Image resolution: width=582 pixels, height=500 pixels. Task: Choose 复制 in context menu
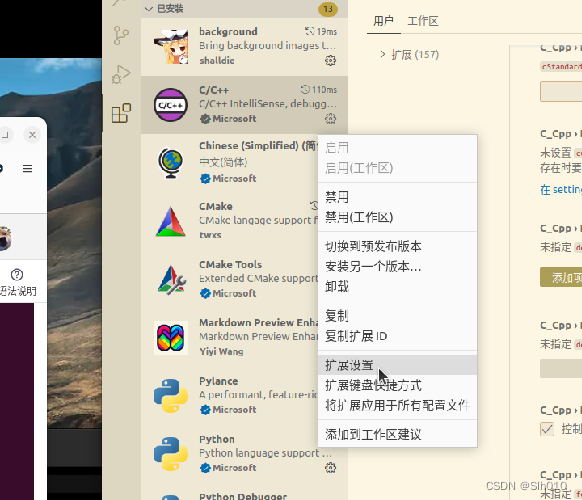click(398, 316)
